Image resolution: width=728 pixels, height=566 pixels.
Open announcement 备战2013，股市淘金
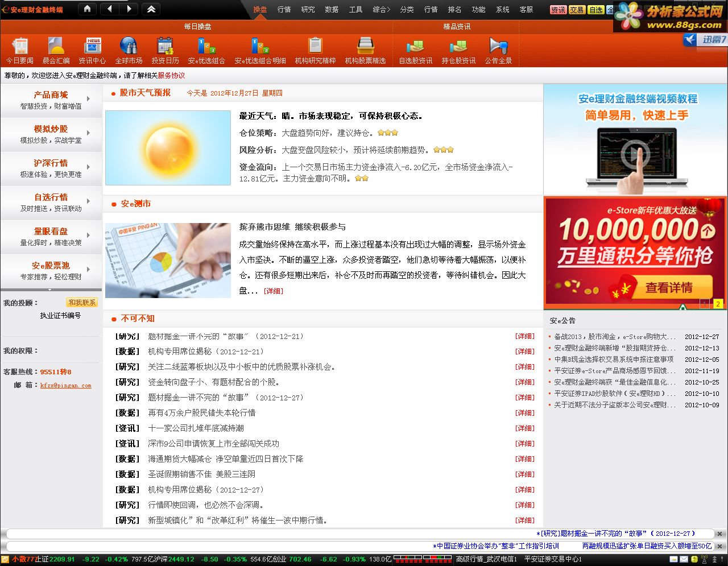(615, 337)
